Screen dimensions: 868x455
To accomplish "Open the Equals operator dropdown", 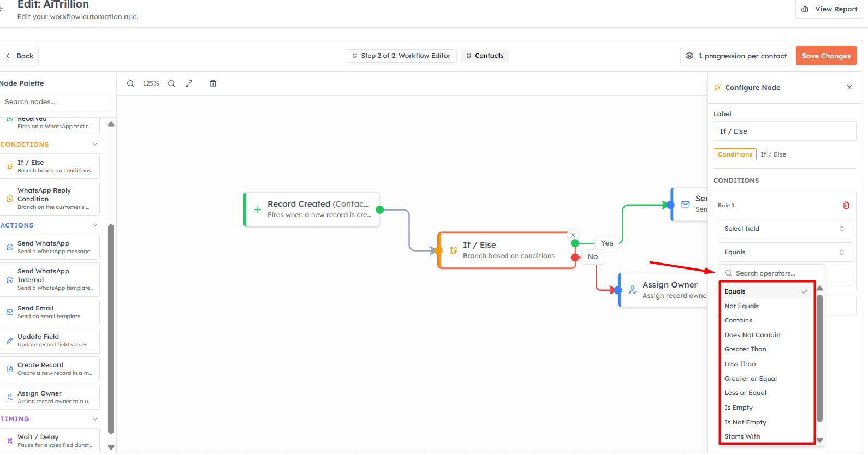I will [x=784, y=252].
